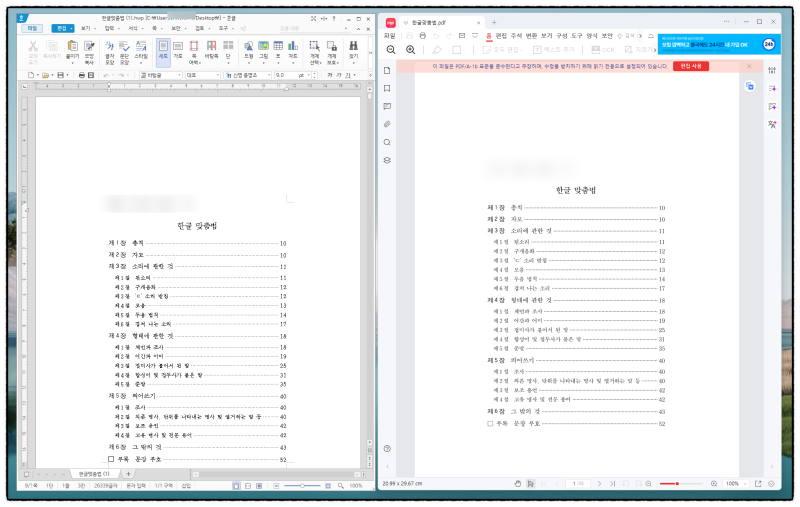Click the 모양 복사 format copy icon
800x507 pixels.
point(89,46)
